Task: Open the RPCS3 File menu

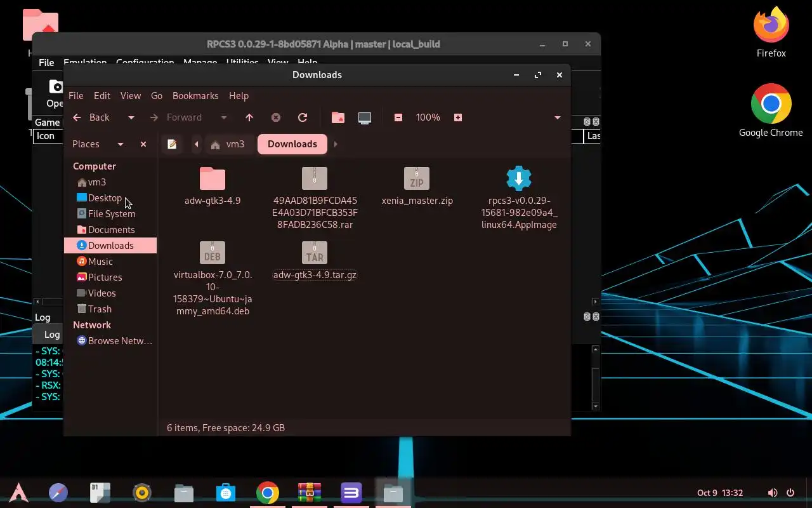Action: pyautogui.click(x=46, y=63)
